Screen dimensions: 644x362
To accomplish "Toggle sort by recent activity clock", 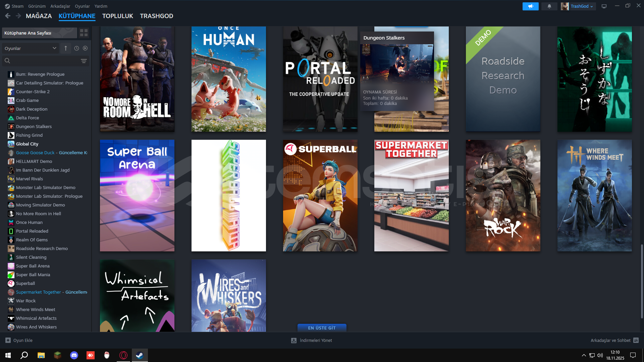I will pyautogui.click(x=76, y=48).
